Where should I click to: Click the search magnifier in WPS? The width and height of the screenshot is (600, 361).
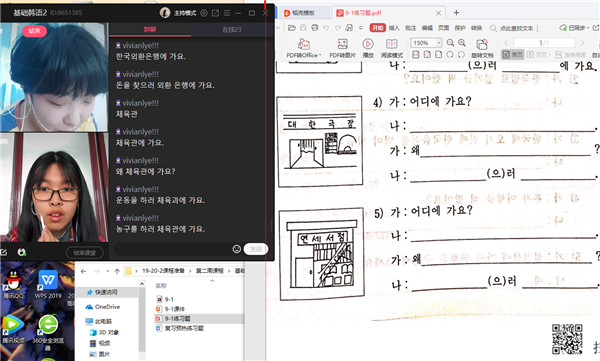(493, 28)
